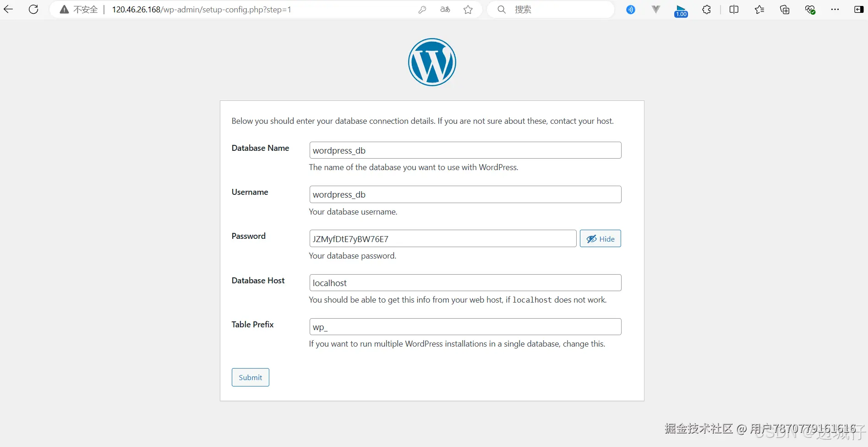Viewport: 868px width, 447px height.
Task: Toggle split screen view icon
Action: [734, 10]
